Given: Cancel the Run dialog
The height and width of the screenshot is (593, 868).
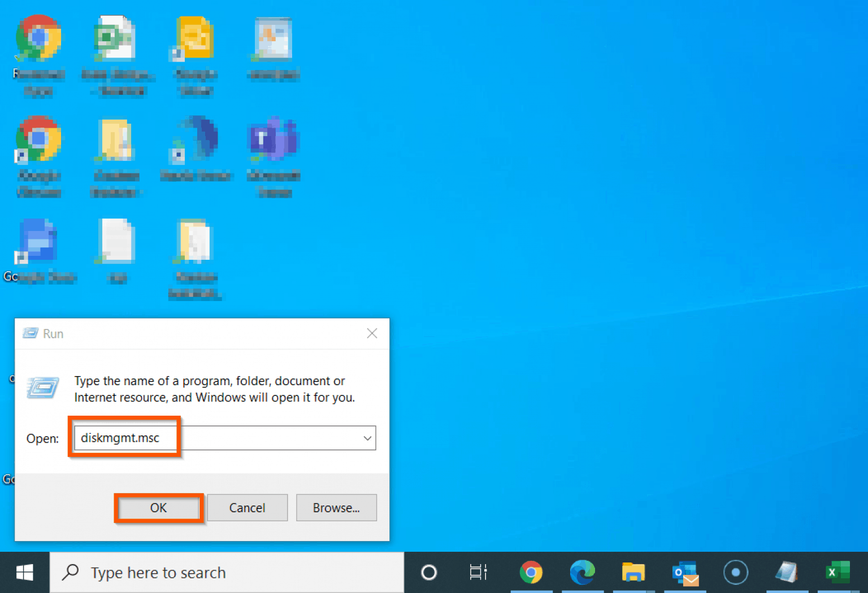Looking at the screenshot, I should [x=247, y=507].
